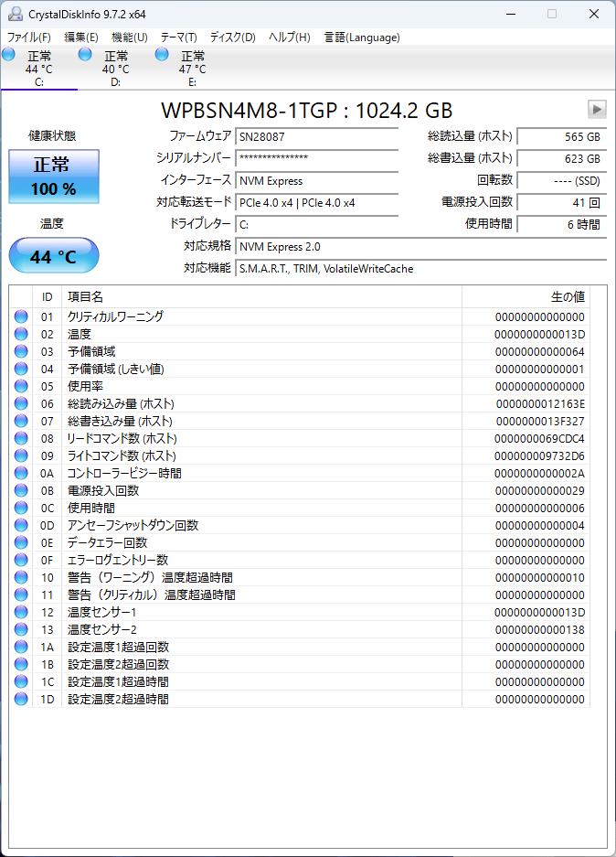
Task: Select drive C: status icon
Action: 9,56
